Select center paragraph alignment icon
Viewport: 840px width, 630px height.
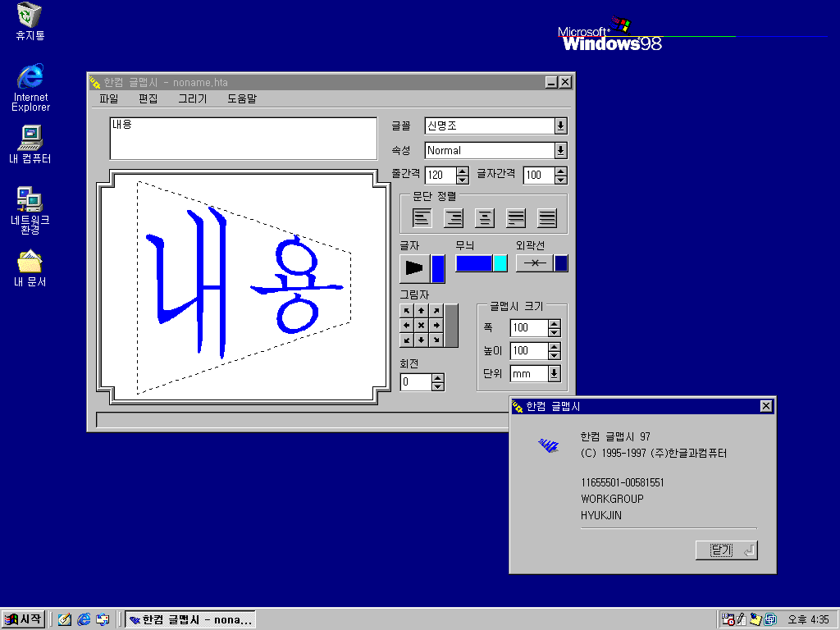[485, 217]
